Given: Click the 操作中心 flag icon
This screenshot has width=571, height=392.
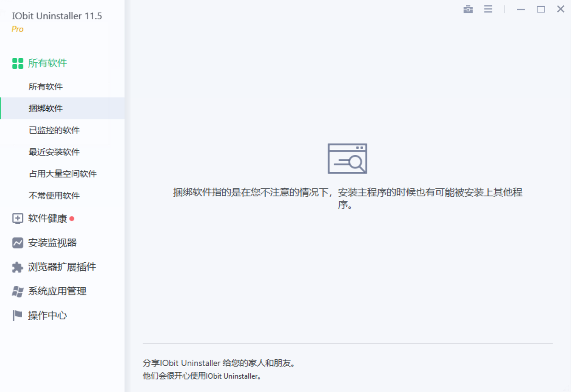Looking at the screenshot, I should (17, 316).
